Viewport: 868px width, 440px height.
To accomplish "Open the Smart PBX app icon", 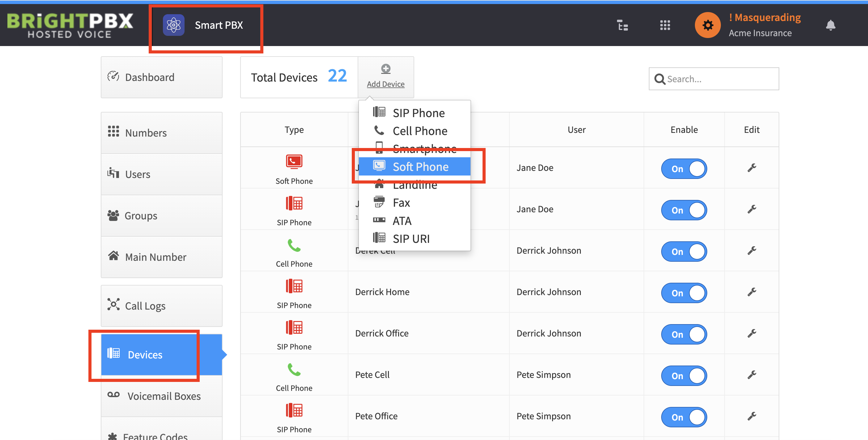I will pyautogui.click(x=173, y=25).
